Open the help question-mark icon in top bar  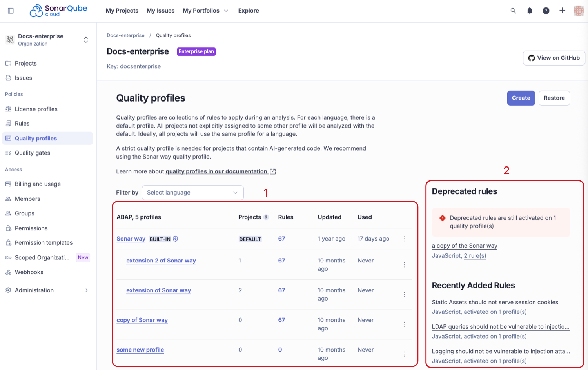(x=546, y=11)
